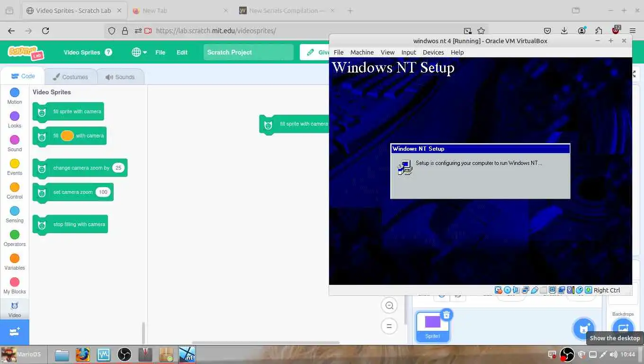Zoom out in the scripts workspace
The height and width of the screenshot is (364, 644).
[x=389, y=306]
